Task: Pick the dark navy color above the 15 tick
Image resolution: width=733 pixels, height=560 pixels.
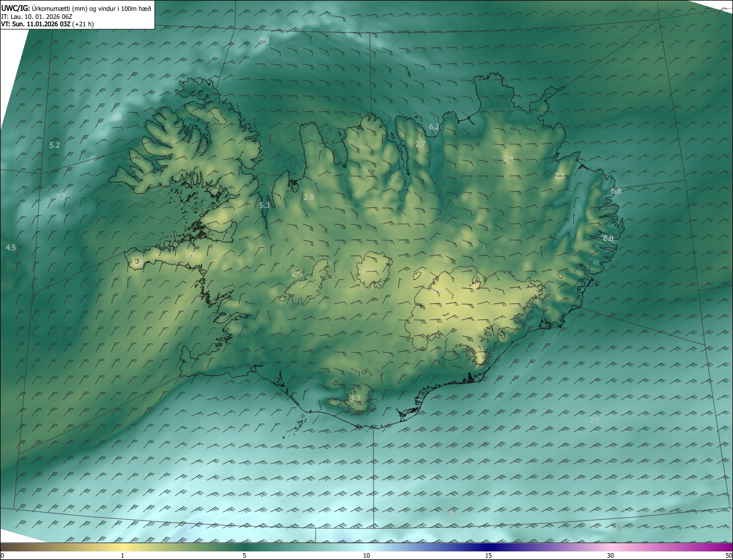Action: 488,547
